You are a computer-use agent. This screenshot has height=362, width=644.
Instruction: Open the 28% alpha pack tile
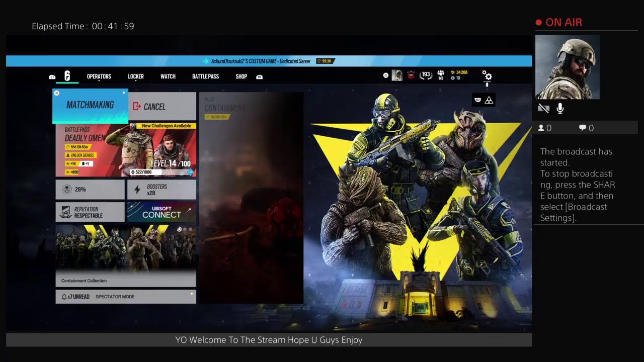pyautogui.click(x=90, y=190)
